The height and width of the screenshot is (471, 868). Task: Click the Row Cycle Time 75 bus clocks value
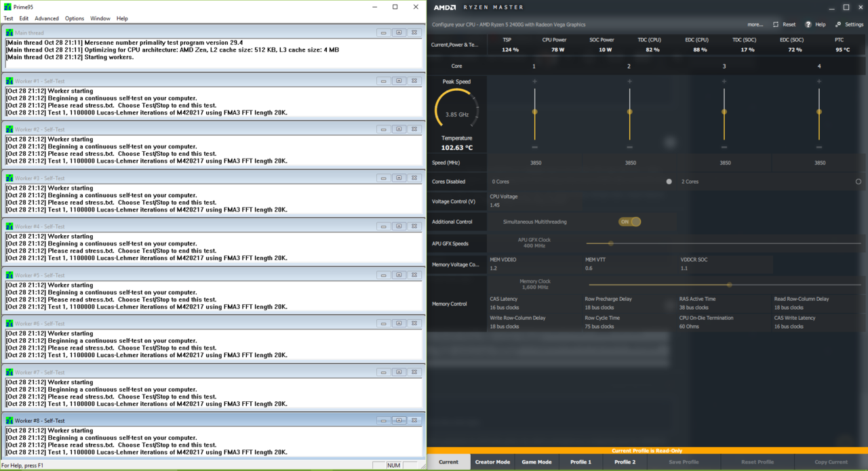point(599,327)
